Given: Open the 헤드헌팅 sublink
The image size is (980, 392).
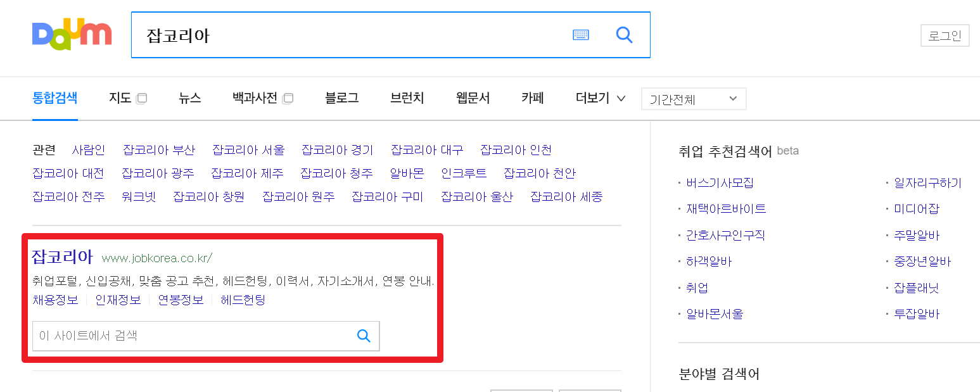Looking at the screenshot, I should [243, 300].
